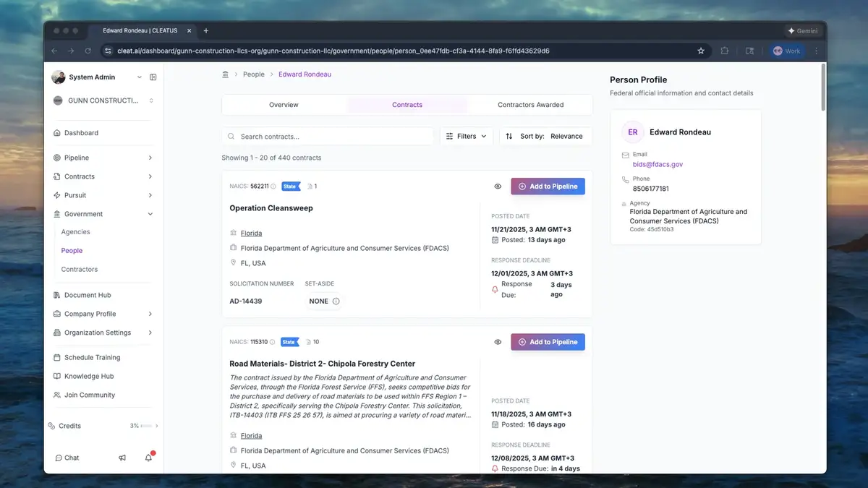Image resolution: width=868 pixels, height=488 pixels.
Task: Expand the Organization Settings chevron
Action: point(150,333)
